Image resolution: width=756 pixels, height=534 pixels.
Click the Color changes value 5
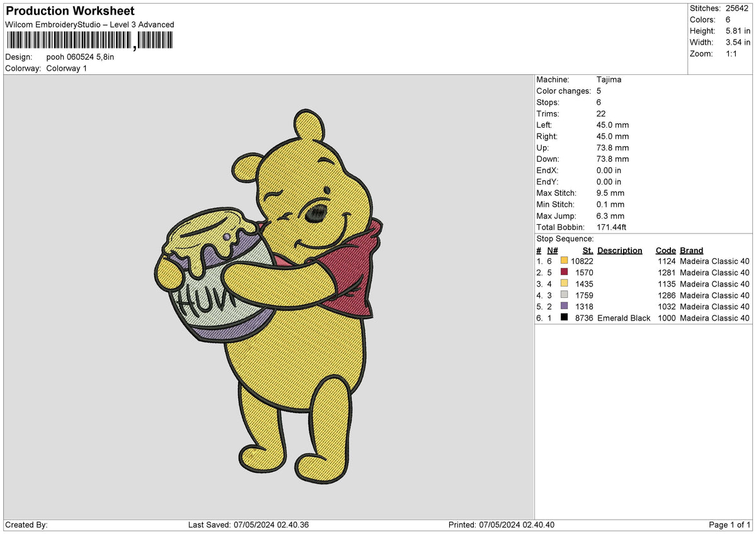598,91
